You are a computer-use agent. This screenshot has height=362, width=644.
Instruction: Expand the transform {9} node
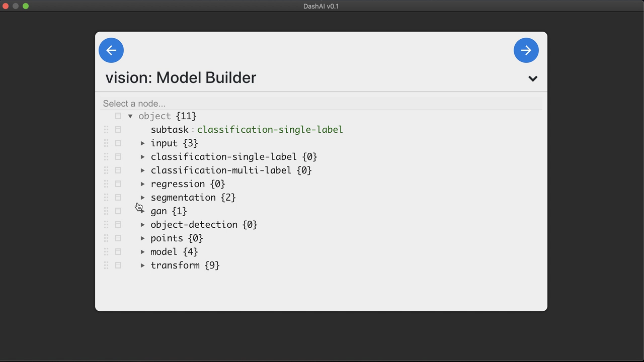[x=142, y=265]
